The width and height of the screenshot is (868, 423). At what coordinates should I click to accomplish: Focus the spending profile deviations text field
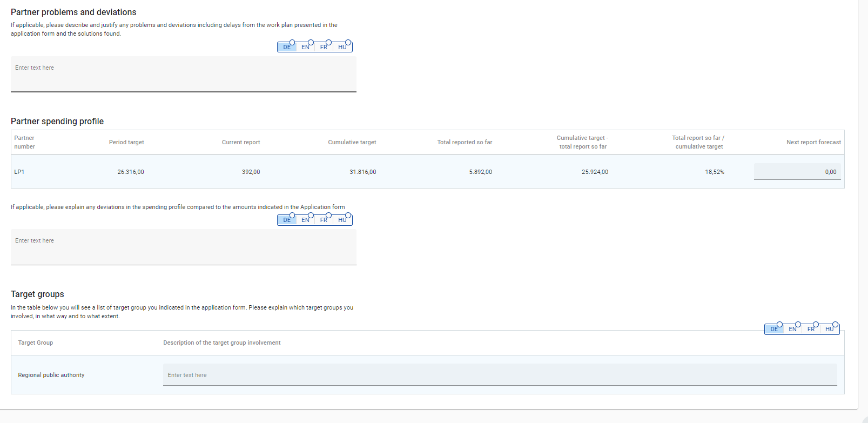[184, 247]
